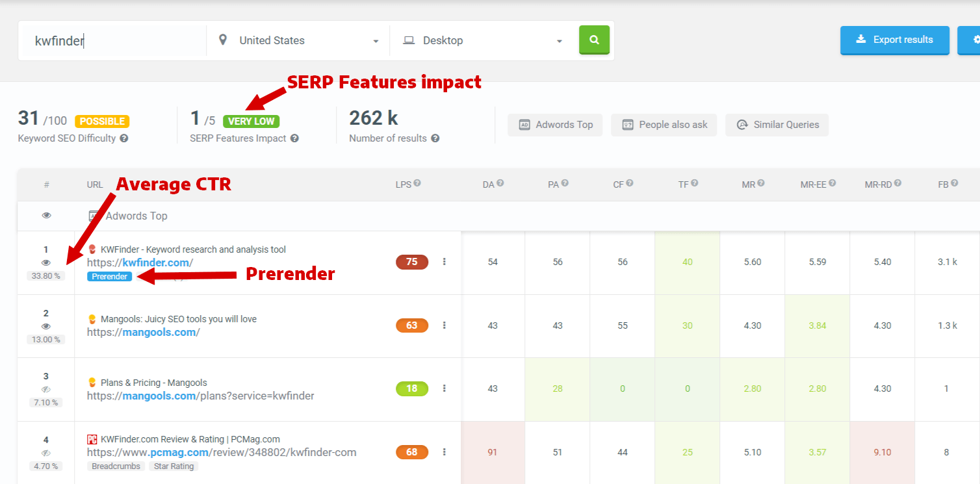The height and width of the screenshot is (484, 980).
Task: Click the help icon next to LPS column
Action: (417, 184)
